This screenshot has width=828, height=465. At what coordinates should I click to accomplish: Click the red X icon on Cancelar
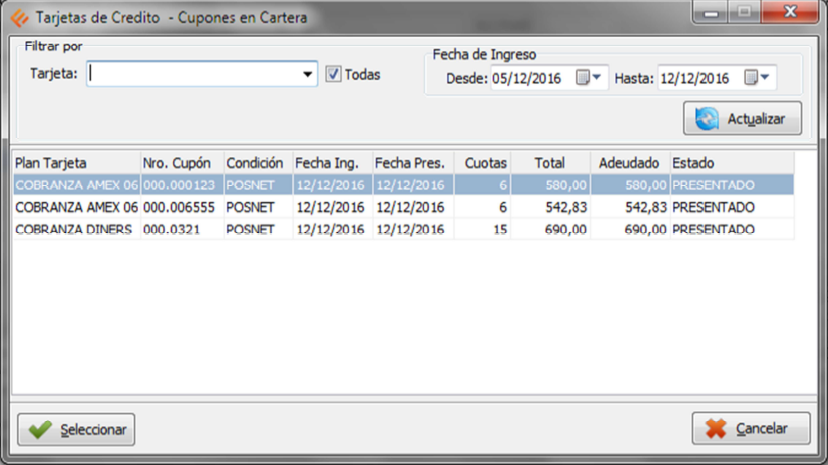[715, 429]
